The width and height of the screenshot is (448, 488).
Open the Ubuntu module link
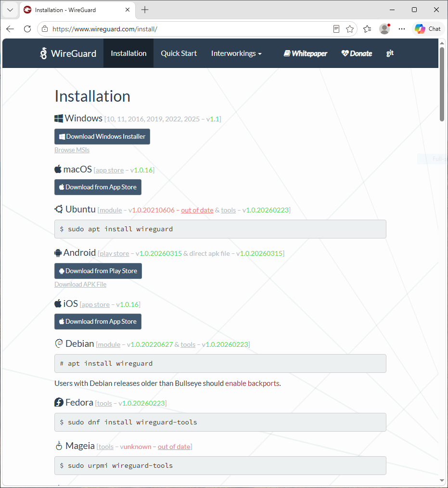coord(111,210)
